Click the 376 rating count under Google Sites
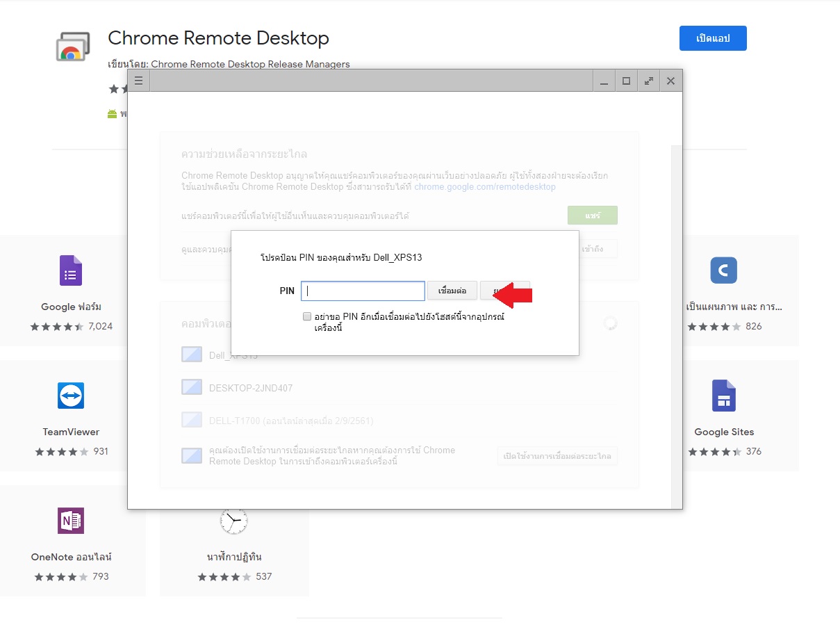The width and height of the screenshot is (840, 625). [754, 451]
